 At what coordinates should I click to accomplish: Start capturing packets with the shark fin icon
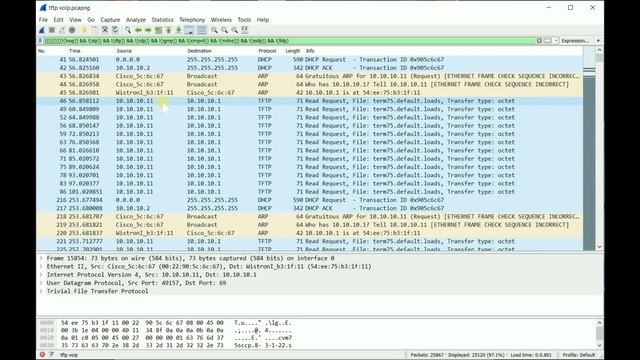click(x=42, y=30)
